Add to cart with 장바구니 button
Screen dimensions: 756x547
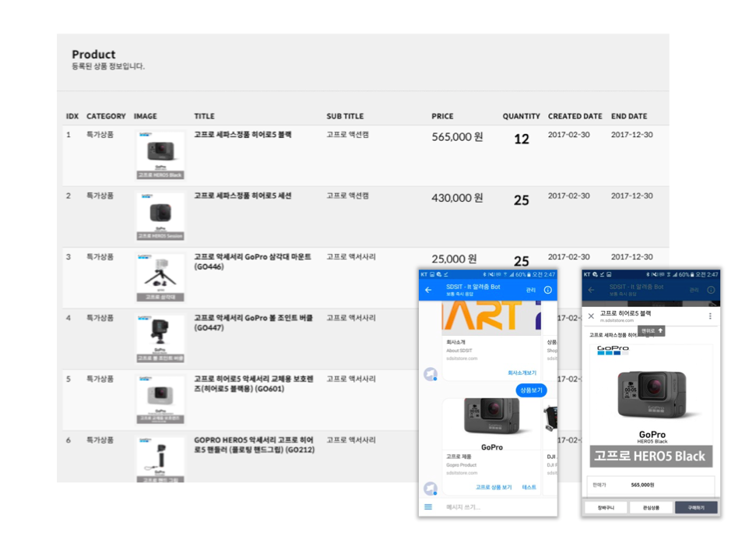click(606, 507)
